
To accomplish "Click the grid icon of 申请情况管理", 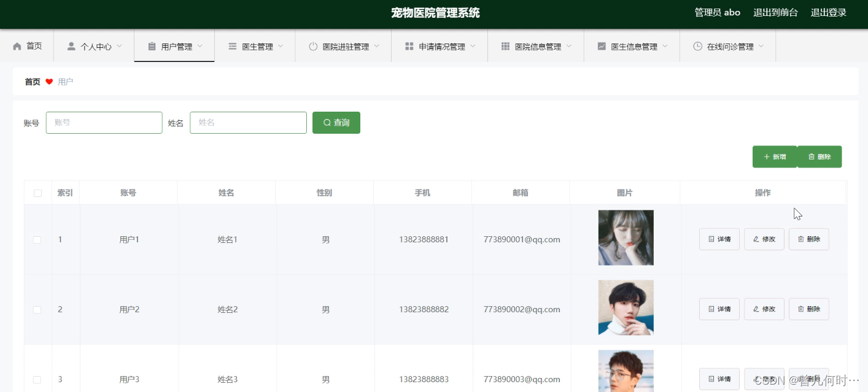I will click(409, 46).
